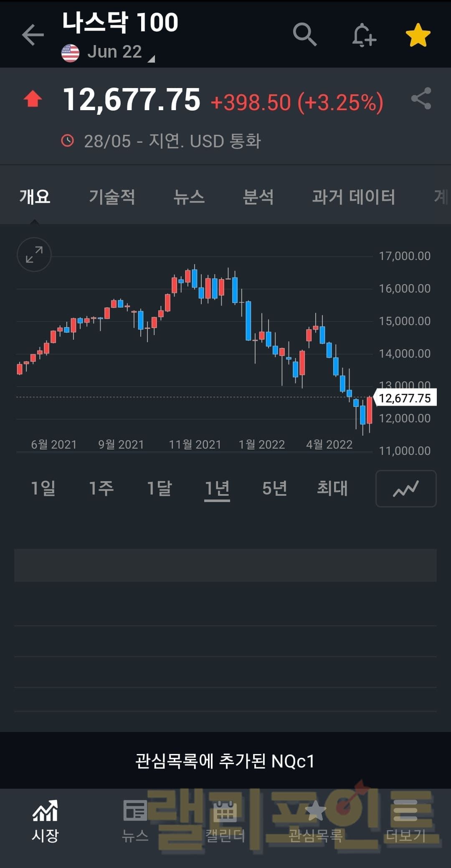Select the 5년 chart range

[274, 488]
